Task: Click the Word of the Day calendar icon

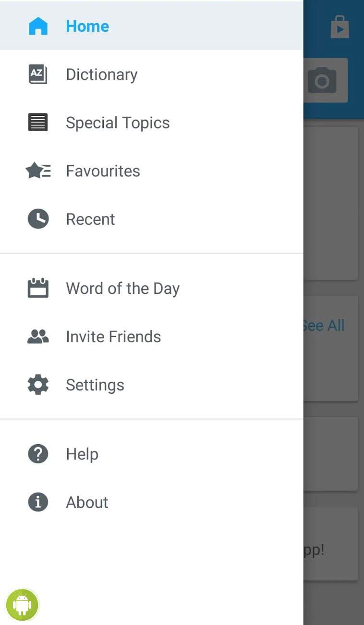Action: pos(38,288)
